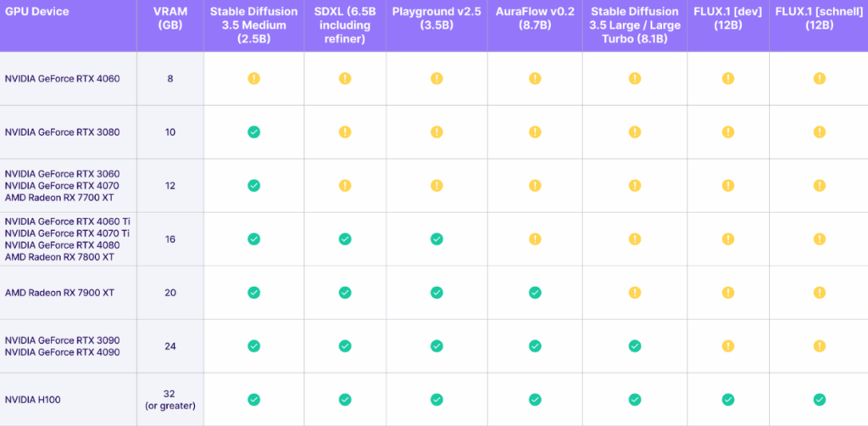Click green check for 16 GB row under SDXL
868x426 pixels.
tap(345, 238)
